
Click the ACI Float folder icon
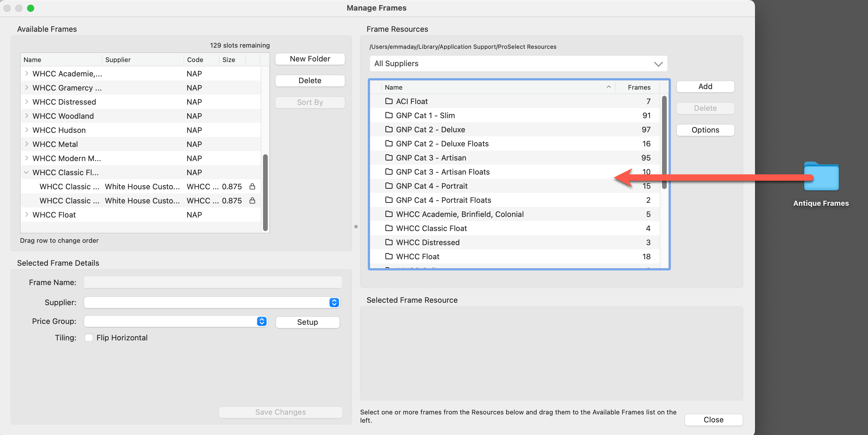coord(389,101)
